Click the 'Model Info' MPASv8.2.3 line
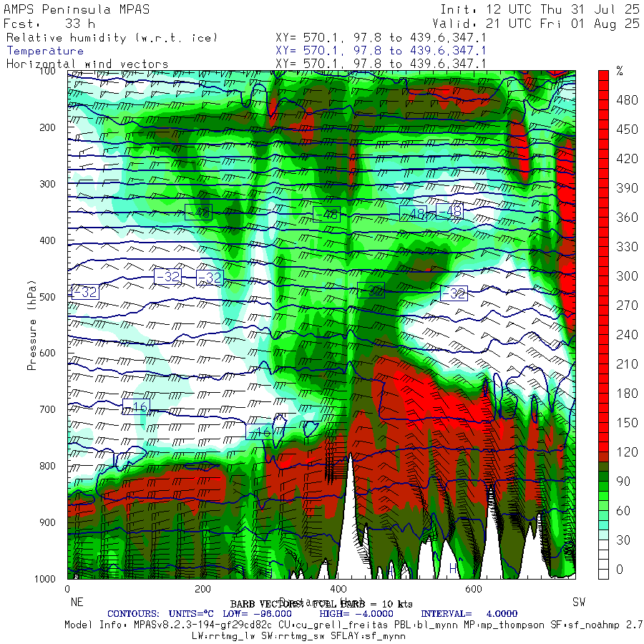This screenshot has width=644, height=644. tap(353, 625)
